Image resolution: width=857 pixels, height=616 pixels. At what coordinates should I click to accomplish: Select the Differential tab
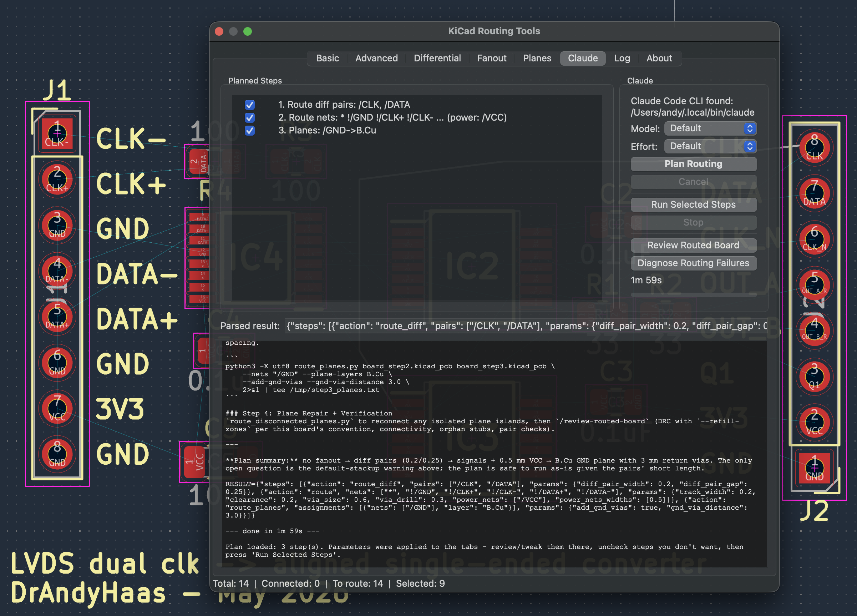[x=437, y=58]
